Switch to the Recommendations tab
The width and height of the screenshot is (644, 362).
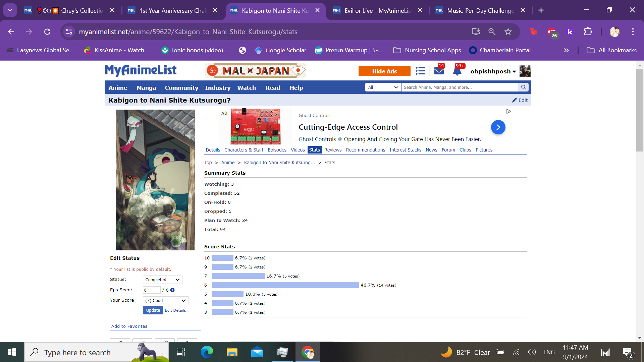[x=366, y=150]
